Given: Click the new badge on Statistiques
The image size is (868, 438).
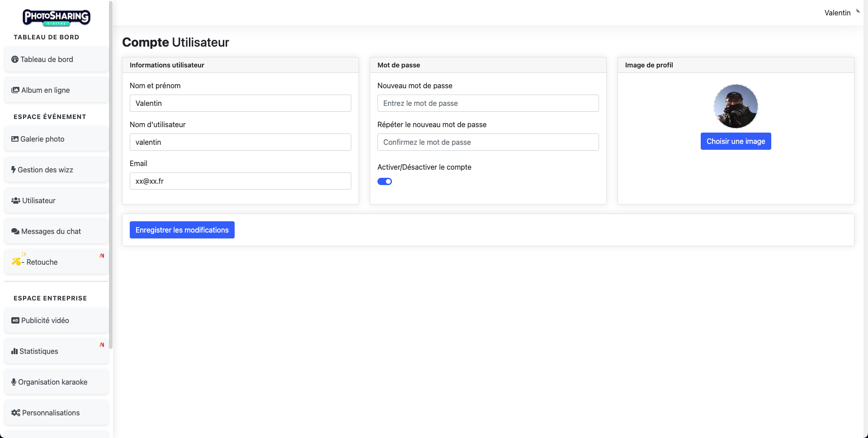Looking at the screenshot, I should [x=102, y=345].
